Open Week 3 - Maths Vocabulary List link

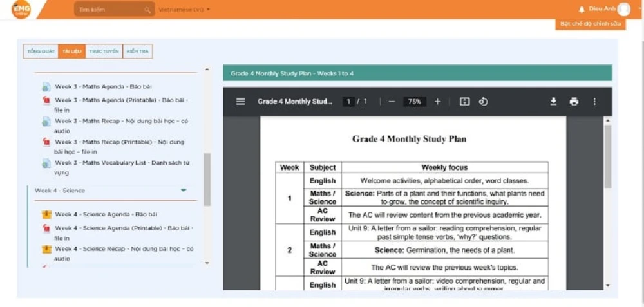(122, 163)
